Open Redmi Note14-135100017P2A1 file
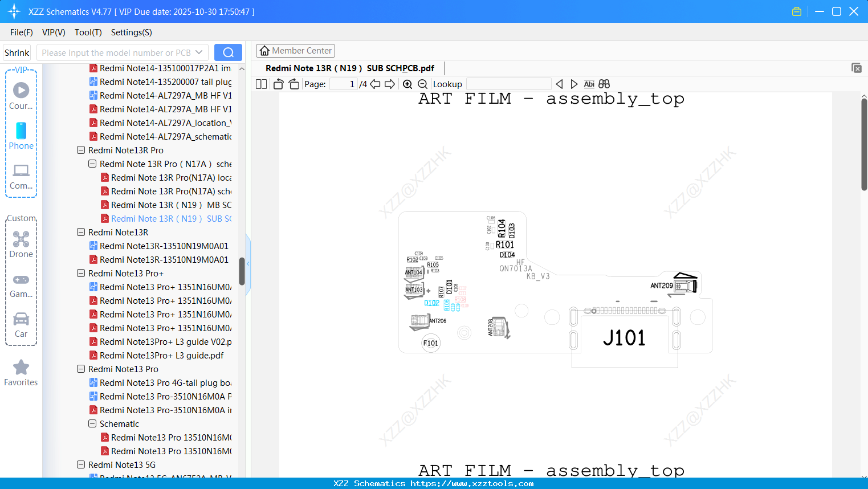The width and height of the screenshot is (868, 489). (x=165, y=68)
